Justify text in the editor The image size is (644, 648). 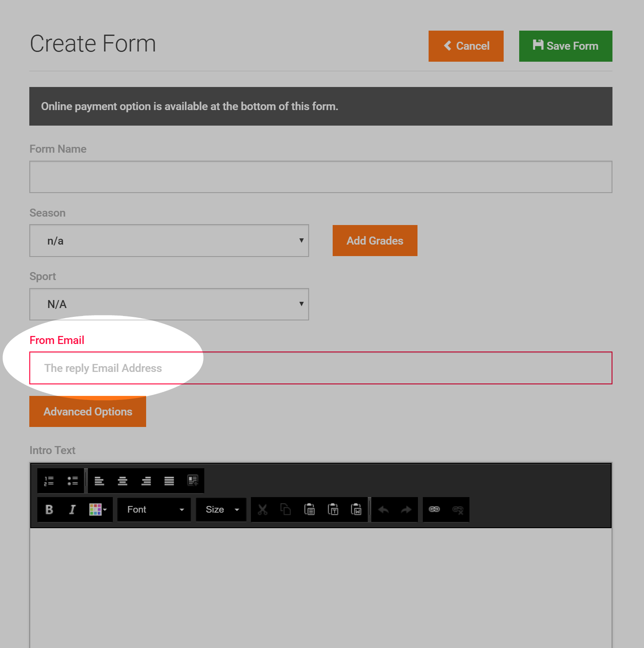pos(169,481)
